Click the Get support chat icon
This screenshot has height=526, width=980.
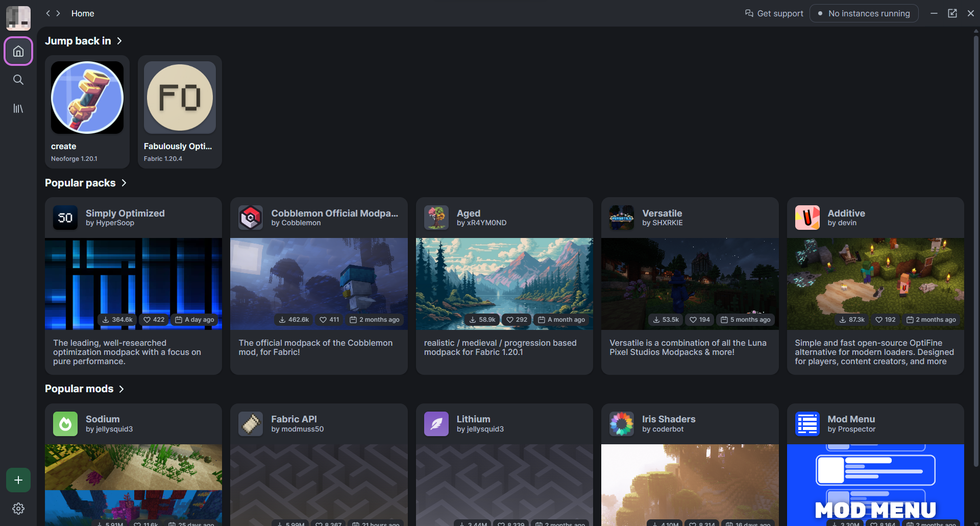(x=749, y=13)
